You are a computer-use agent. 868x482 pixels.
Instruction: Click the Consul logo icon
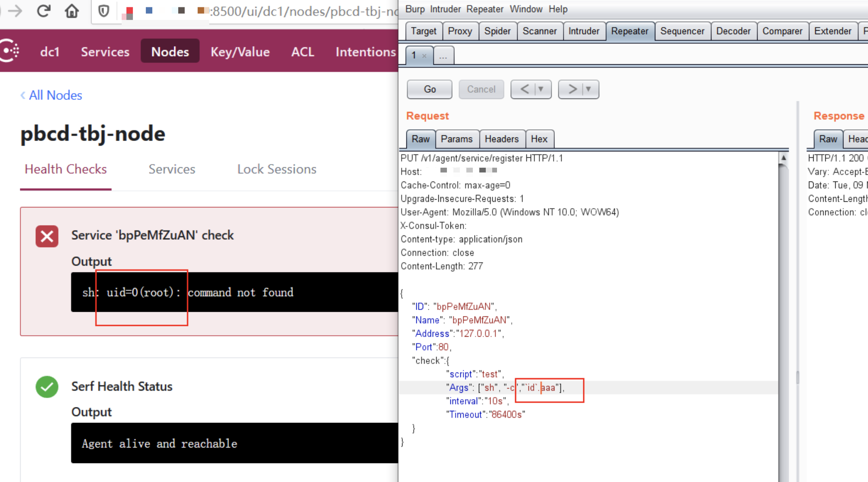pyautogui.click(x=9, y=51)
